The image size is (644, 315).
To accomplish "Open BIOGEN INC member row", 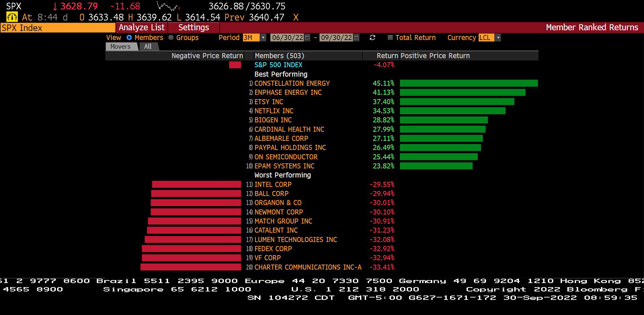I will click(x=273, y=120).
